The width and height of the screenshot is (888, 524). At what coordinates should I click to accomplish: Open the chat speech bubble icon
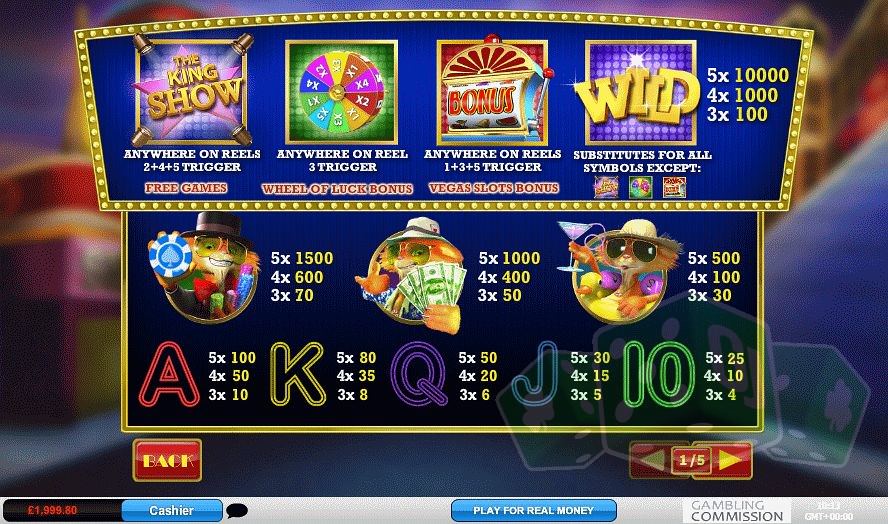(237, 511)
